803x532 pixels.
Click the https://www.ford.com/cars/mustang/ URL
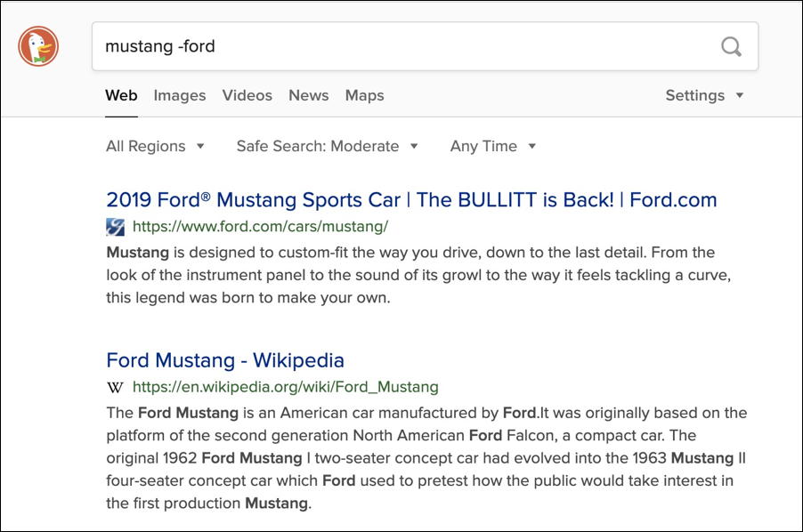pyautogui.click(x=260, y=227)
